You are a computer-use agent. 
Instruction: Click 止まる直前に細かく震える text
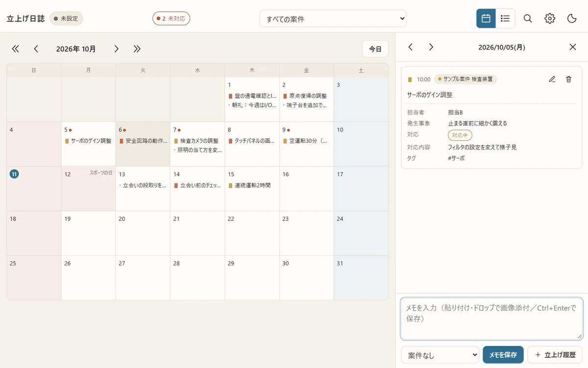[478, 124]
